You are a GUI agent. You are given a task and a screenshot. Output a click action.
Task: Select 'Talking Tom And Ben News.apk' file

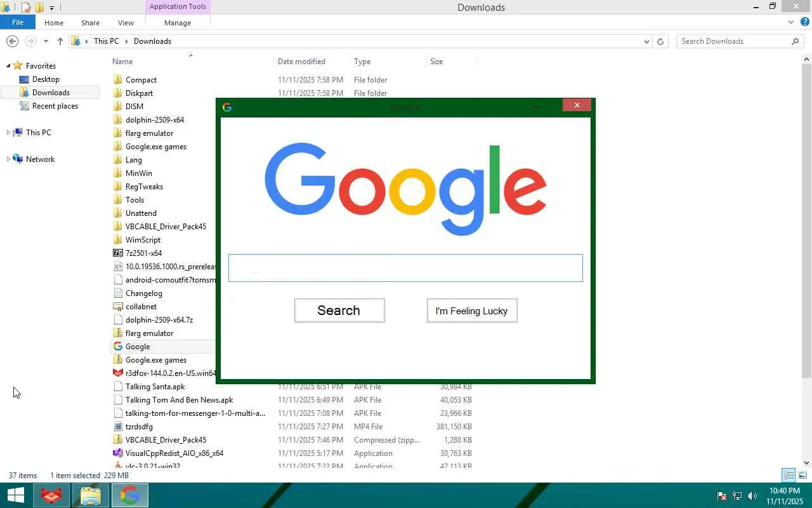pyautogui.click(x=180, y=400)
